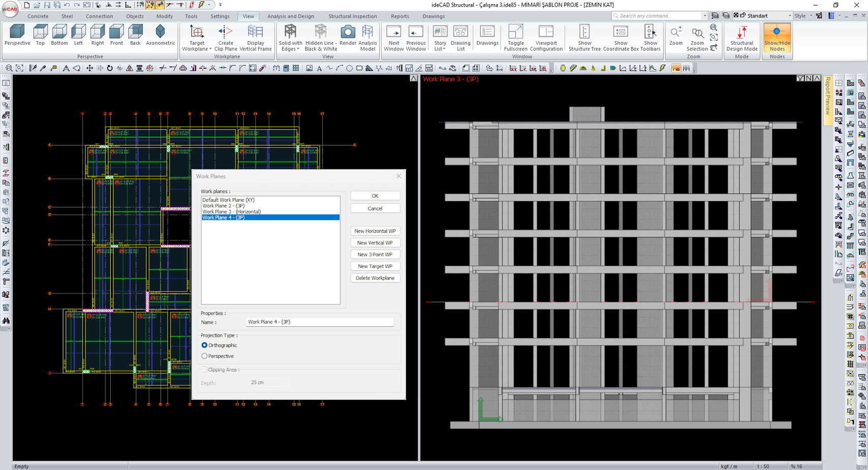Image resolution: width=868 pixels, height=470 pixels.
Task: Enable the Clipping Area checkbox
Action: click(x=204, y=370)
